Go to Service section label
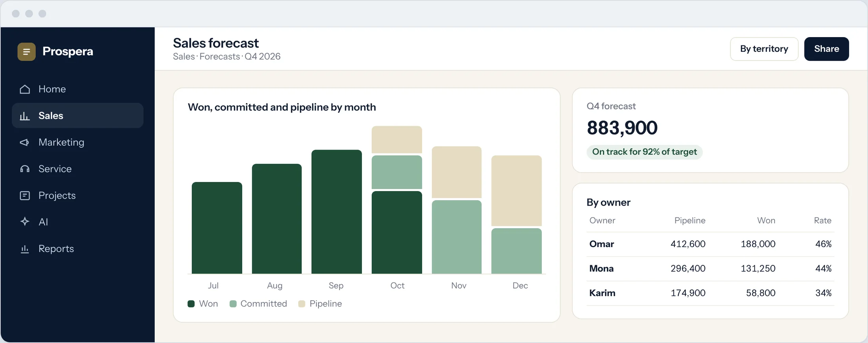 [55, 169]
